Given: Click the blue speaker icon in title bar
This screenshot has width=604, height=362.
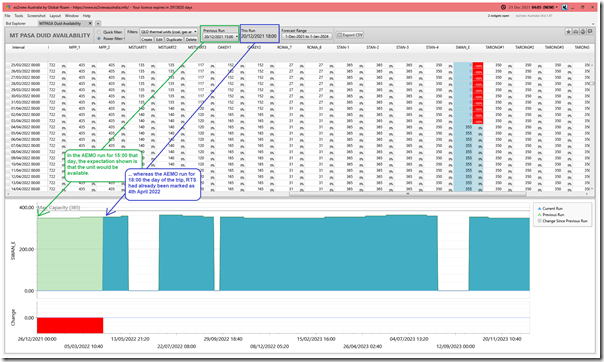Looking at the screenshot, I should (564, 7).
